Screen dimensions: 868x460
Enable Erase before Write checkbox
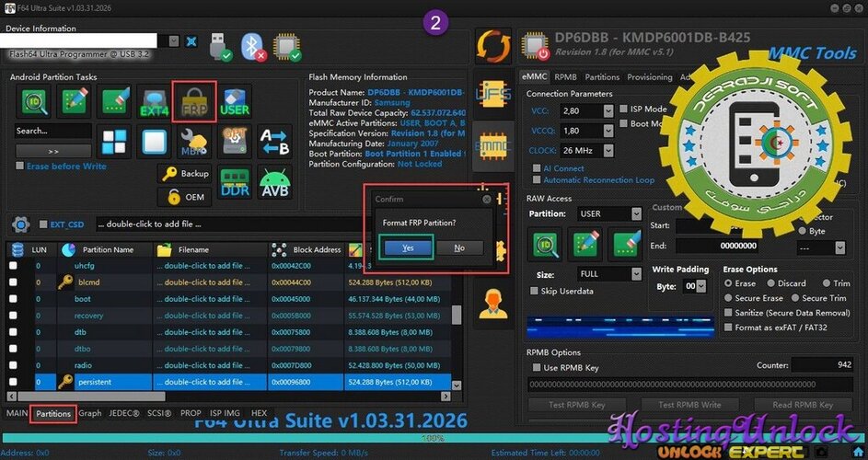(20, 167)
